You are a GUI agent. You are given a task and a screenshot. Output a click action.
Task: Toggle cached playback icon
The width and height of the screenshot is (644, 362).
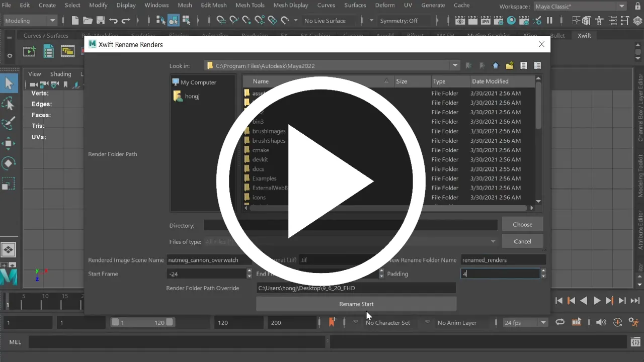coord(577,323)
